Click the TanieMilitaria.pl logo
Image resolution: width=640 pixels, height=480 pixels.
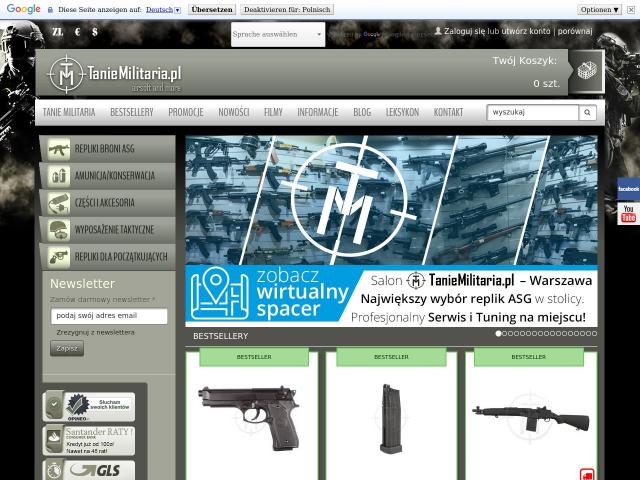pos(114,74)
